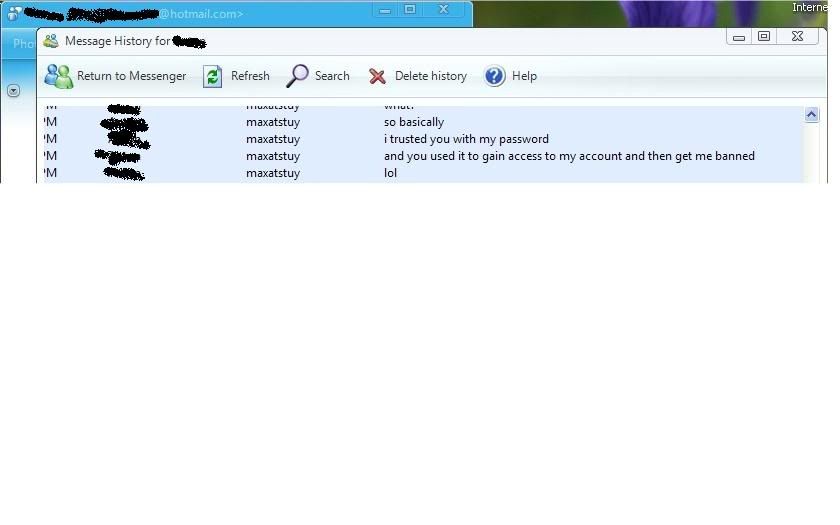This screenshot has height=525, width=840.
Task: Click the Search magnifying glass icon
Action: point(297,76)
